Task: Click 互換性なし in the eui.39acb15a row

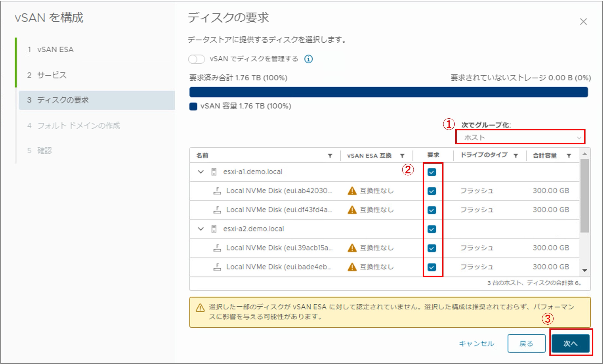Action: click(377, 248)
